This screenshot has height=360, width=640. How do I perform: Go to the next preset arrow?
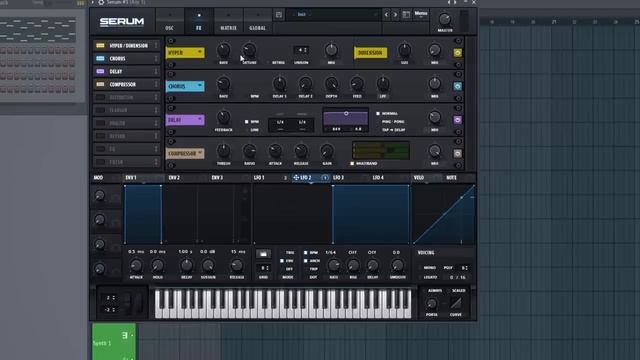click(395, 15)
